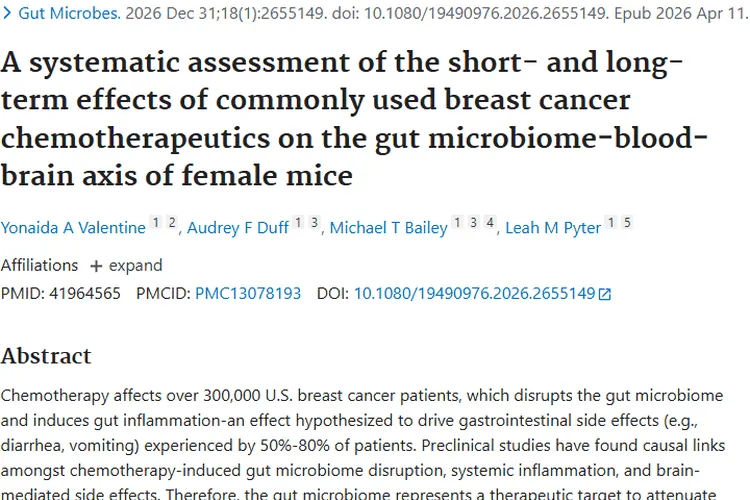Expand the Affiliations list
750x500 pixels.
(126, 266)
